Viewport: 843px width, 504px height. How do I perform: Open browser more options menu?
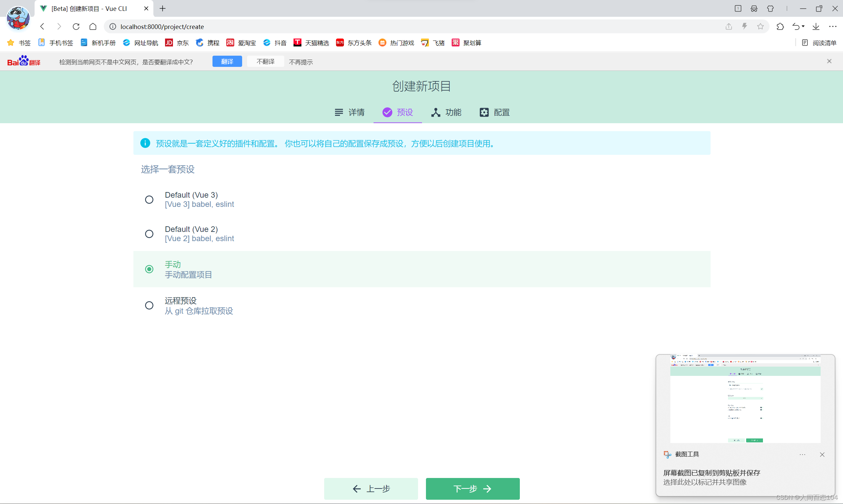[832, 26]
